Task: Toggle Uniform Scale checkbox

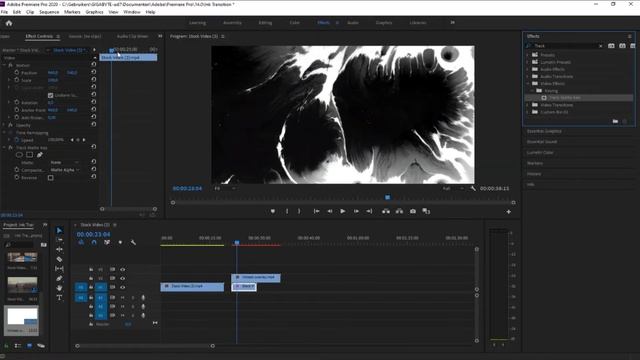Action: click(51, 95)
